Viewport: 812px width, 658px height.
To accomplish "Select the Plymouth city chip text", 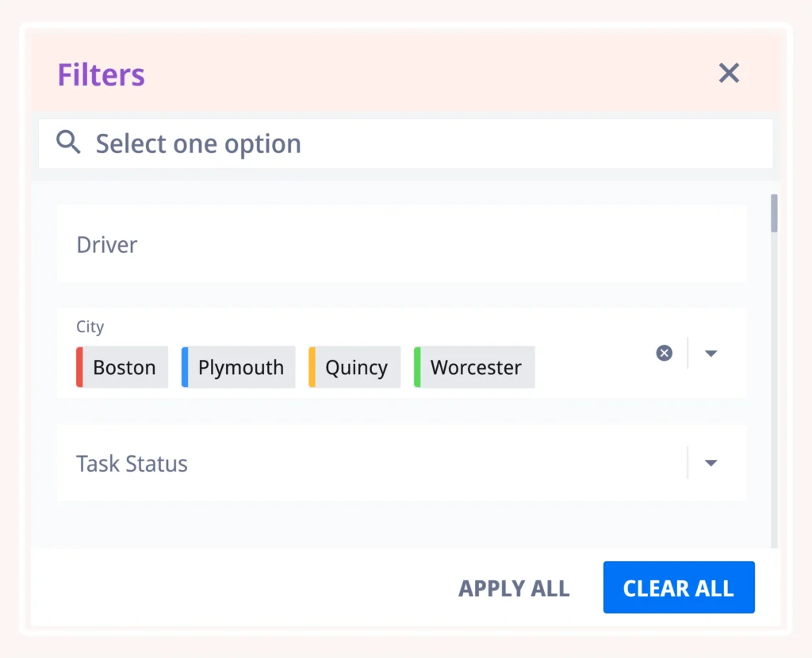I will pos(241,368).
